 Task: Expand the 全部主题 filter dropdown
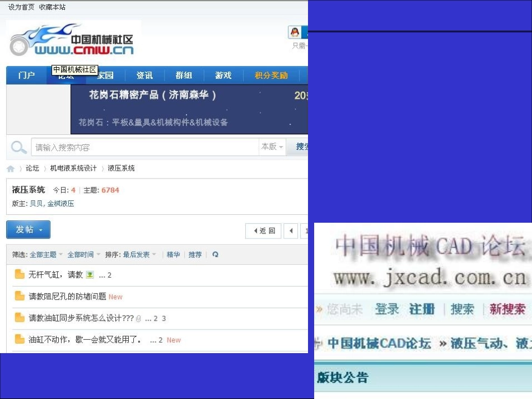46,254
